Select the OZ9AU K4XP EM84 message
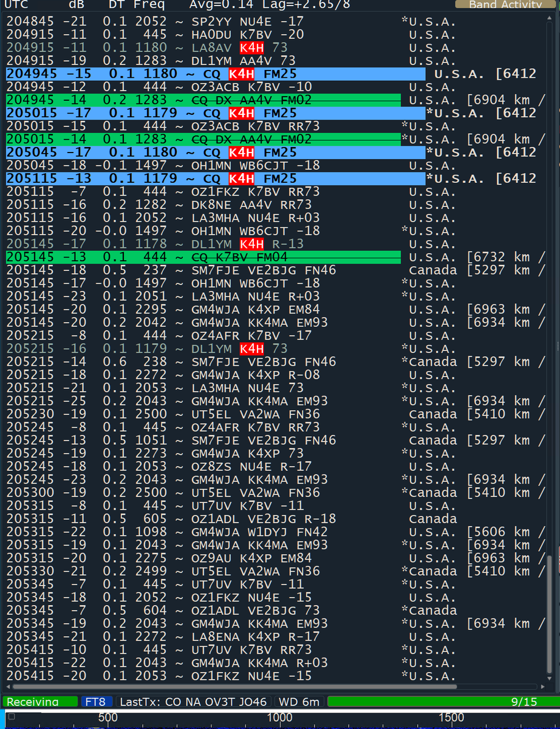 pyautogui.click(x=251, y=558)
